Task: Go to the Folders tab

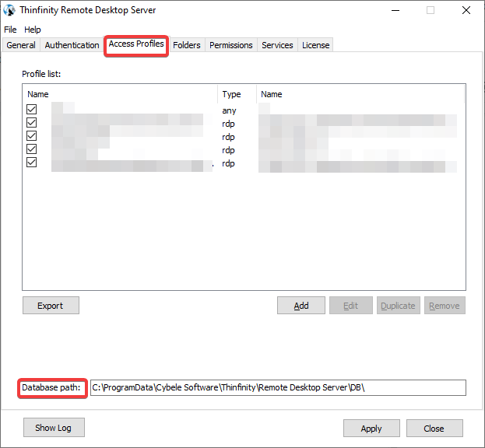Action: click(187, 45)
